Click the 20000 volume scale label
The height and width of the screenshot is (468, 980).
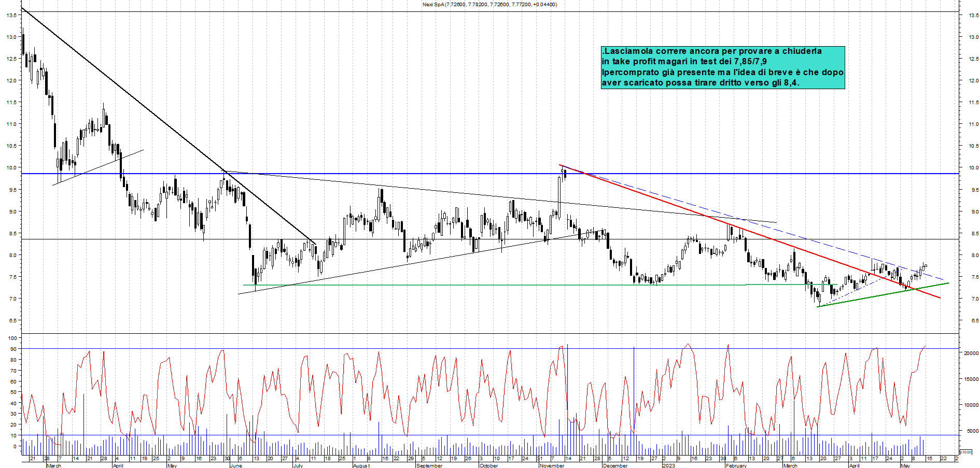971,353
